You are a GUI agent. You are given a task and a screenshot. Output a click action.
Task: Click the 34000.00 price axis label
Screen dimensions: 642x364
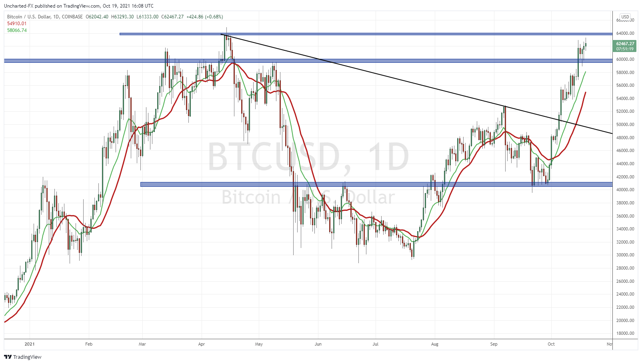625,229
